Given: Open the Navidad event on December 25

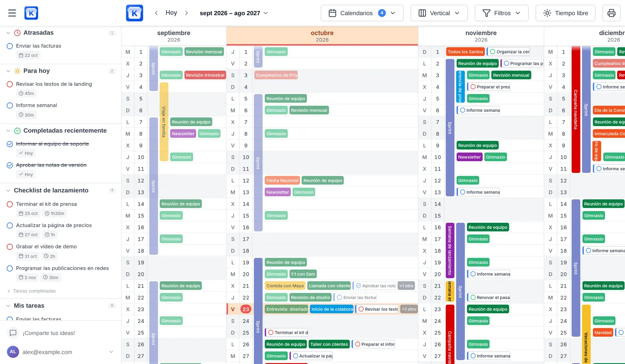Looking at the screenshot, I should coord(603,333).
